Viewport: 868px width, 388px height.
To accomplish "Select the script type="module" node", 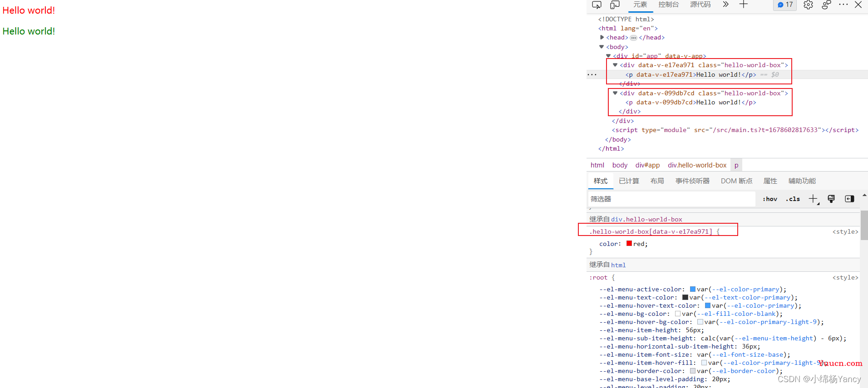I will pos(735,130).
